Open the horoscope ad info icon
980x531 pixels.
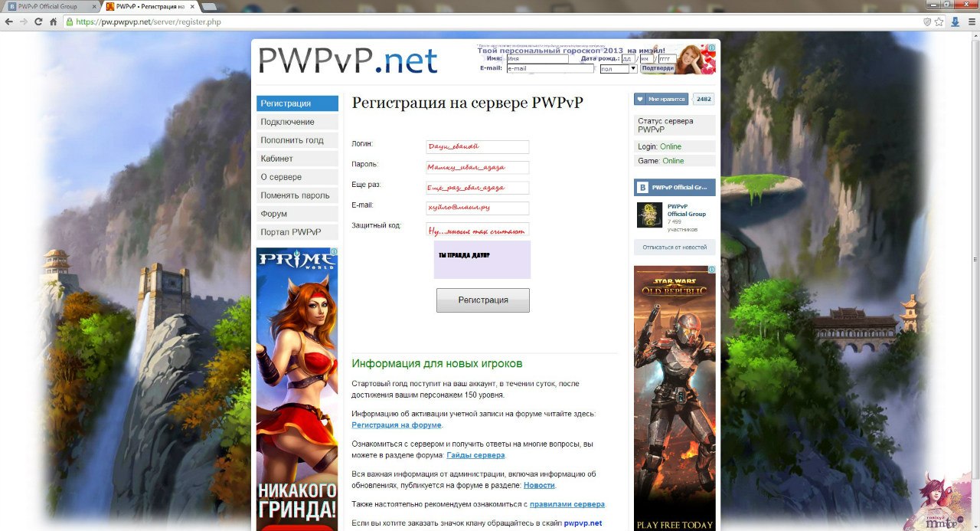[711, 48]
